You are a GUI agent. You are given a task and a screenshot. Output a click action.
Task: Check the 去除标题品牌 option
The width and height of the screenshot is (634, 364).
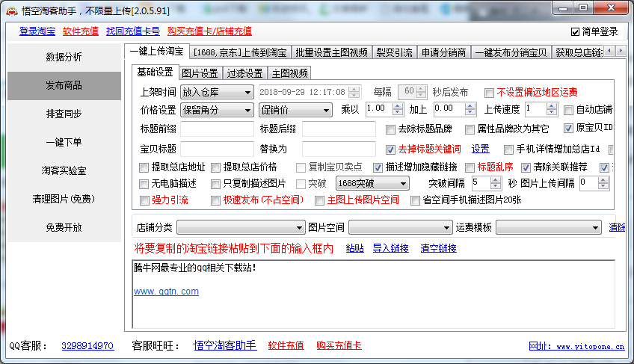click(390, 129)
